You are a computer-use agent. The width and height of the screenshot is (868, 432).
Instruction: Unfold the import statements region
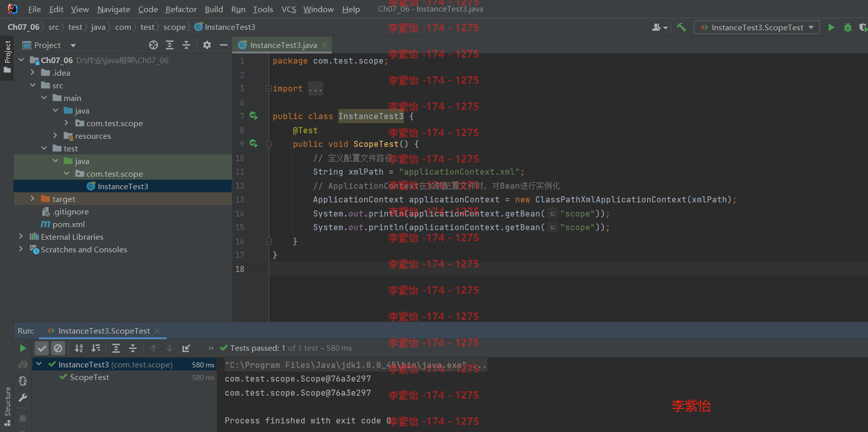(269, 88)
